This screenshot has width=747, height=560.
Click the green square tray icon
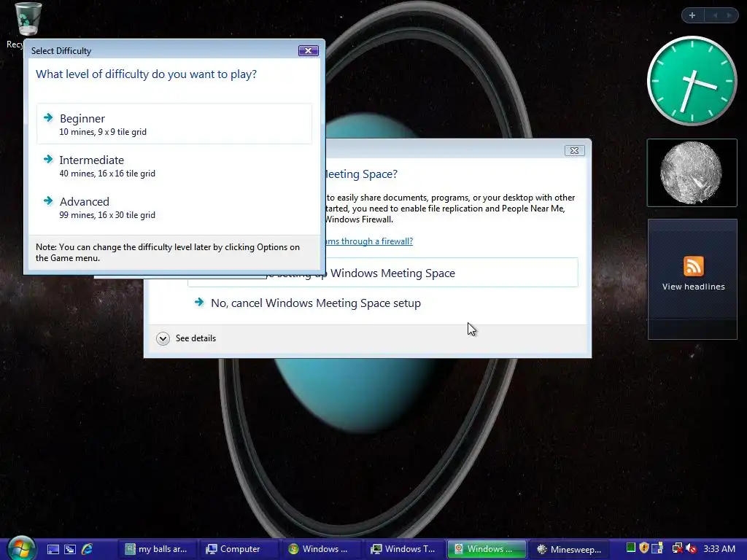point(631,548)
